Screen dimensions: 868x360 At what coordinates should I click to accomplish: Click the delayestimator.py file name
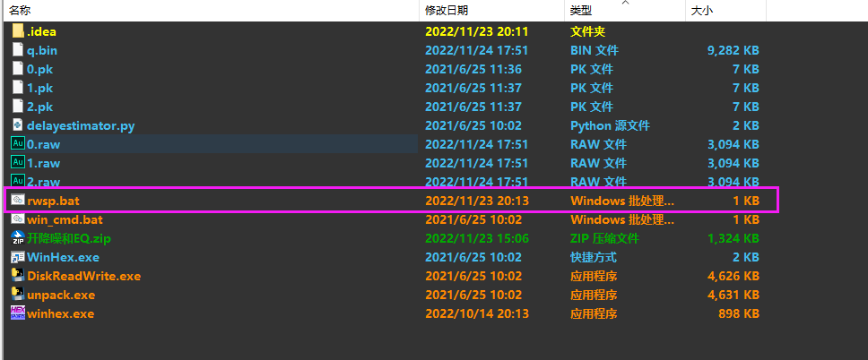tap(81, 125)
